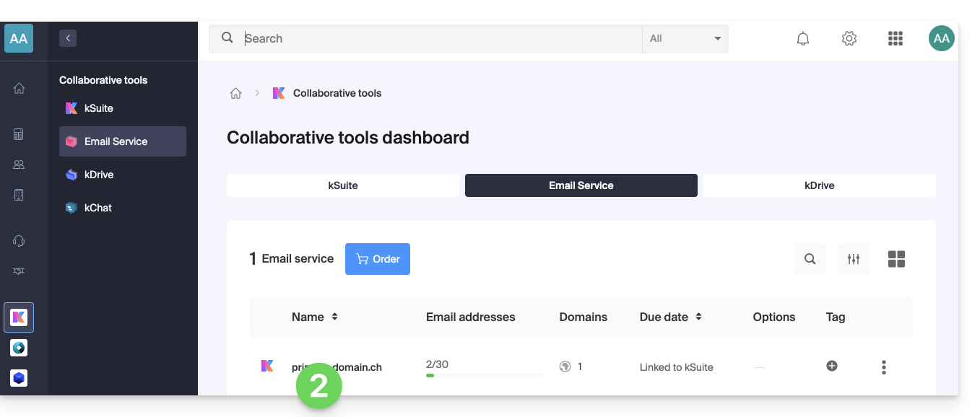Screen dimensions: 980x417
Task: Open the row's three-dot options menu
Action: click(883, 367)
